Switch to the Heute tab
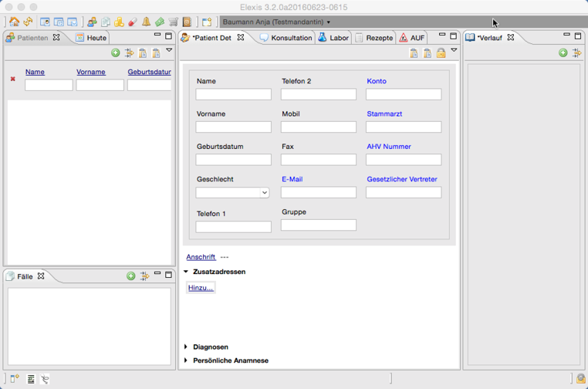 coord(92,38)
